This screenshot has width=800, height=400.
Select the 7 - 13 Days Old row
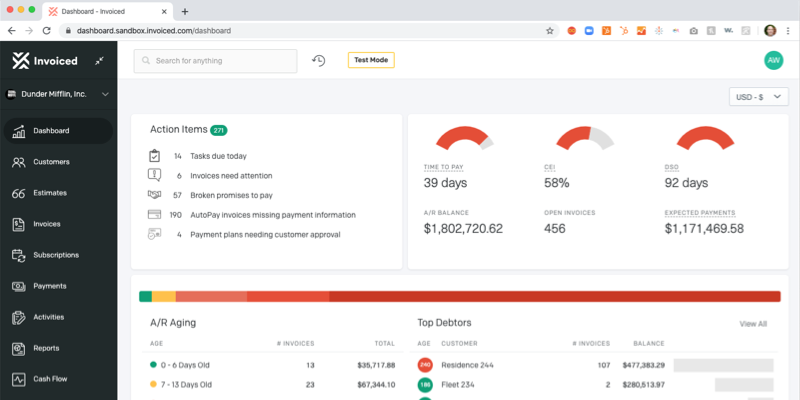point(272,385)
